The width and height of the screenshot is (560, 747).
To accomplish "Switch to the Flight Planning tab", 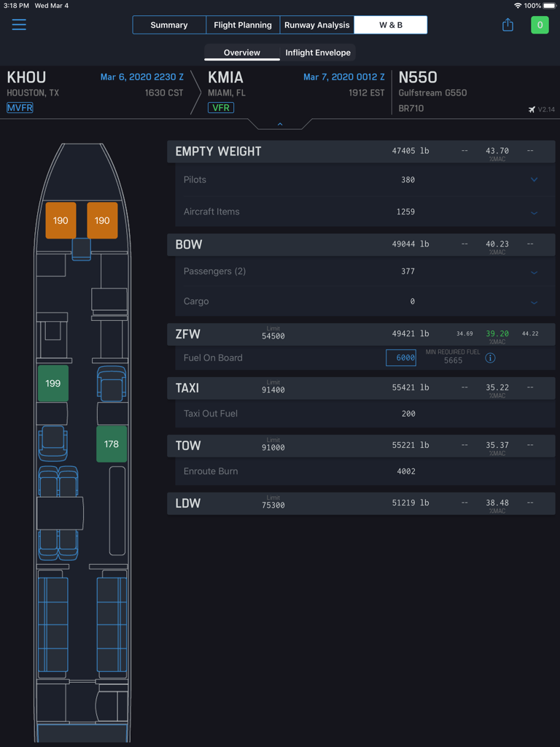I will pos(242,24).
